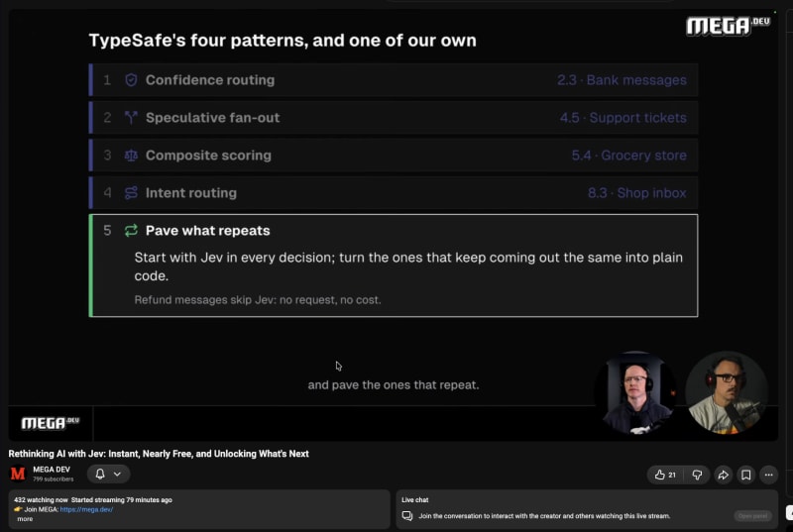Click the '4.5 · Support tickets' reference
This screenshot has width=793, height=532.
[x=623, y=118]
